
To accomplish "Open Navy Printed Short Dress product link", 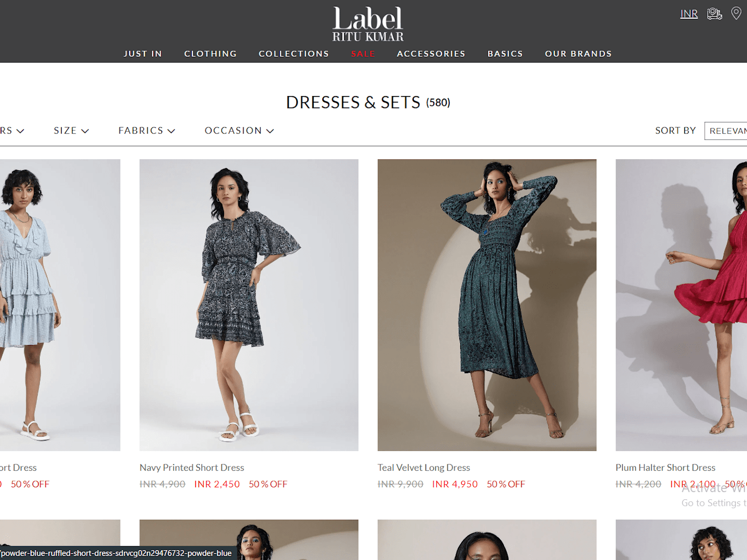I will click(x=192, y=467).
